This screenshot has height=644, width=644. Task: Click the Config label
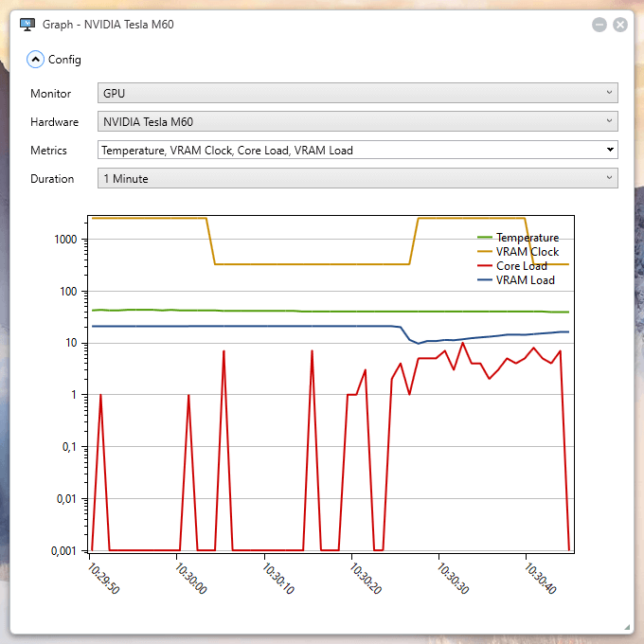(x=64, y=60)
